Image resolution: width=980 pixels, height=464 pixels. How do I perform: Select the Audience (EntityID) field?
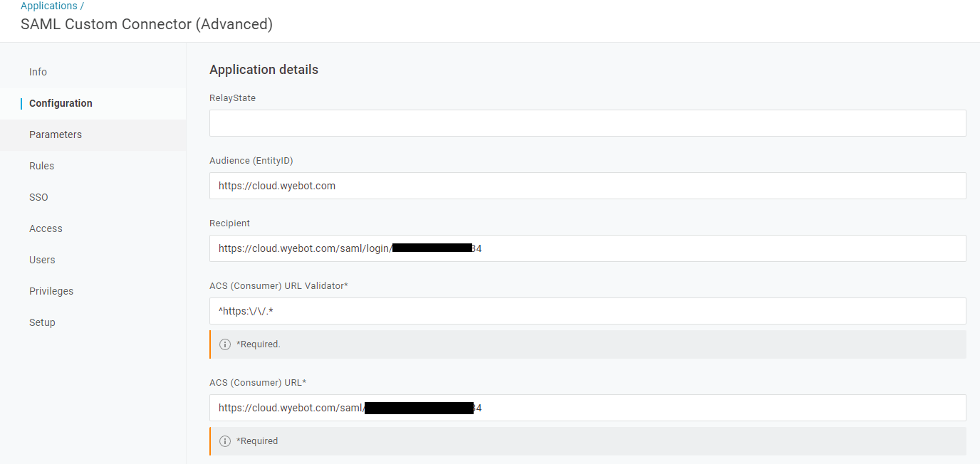(x=587, y=186)
